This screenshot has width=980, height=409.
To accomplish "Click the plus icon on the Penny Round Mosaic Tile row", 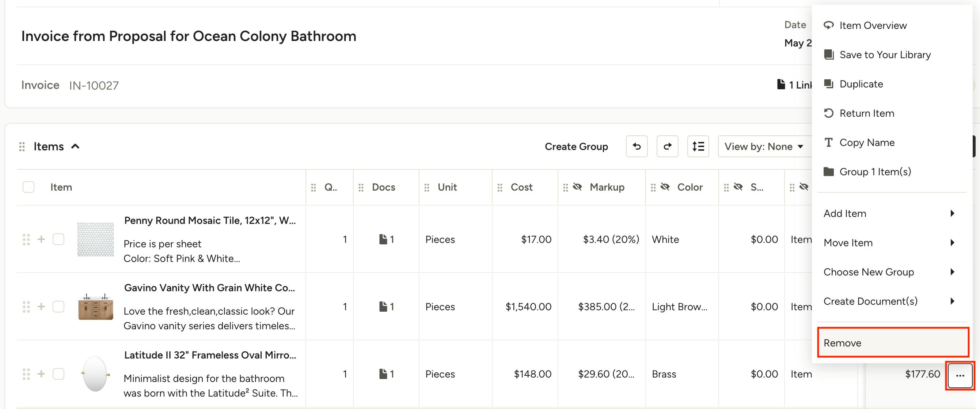I will (41, 239).
